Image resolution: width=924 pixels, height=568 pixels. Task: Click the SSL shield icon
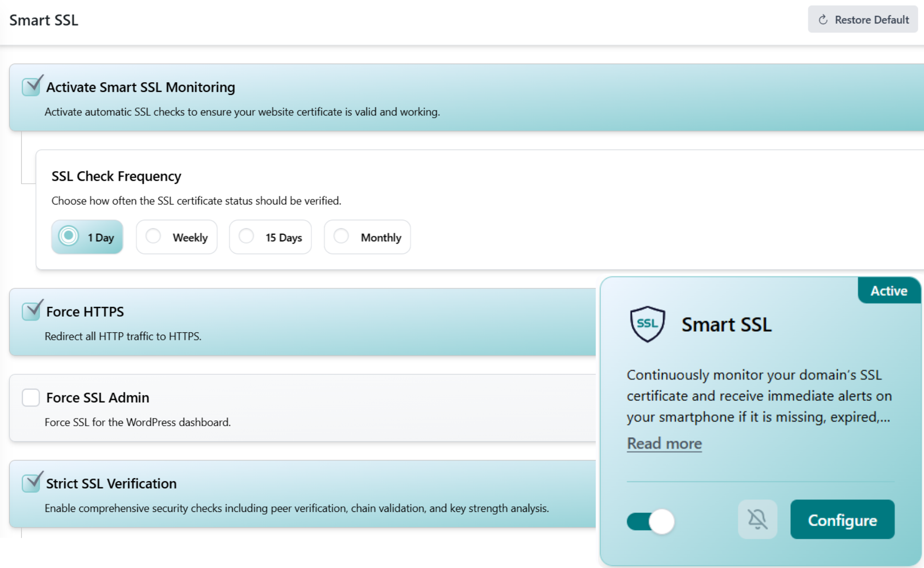pos(647,324)
